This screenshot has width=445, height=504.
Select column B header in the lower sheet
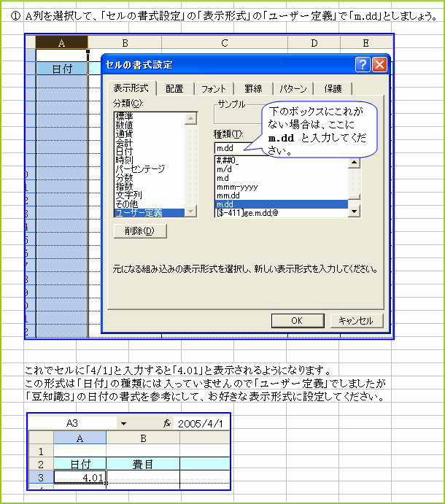pyautogui.click(x=143, y=438)
